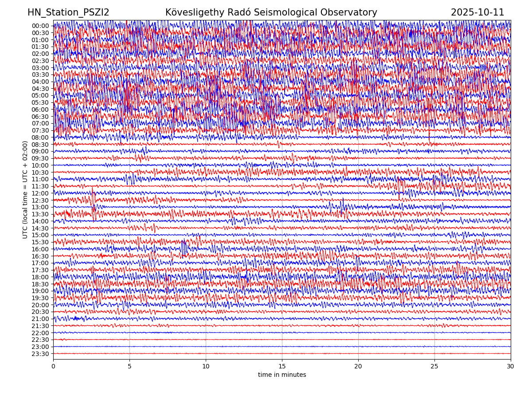Select the 2025-10-11 date label
The width and height of the screenshot is (532, 399).
click(x=477, y=12)
